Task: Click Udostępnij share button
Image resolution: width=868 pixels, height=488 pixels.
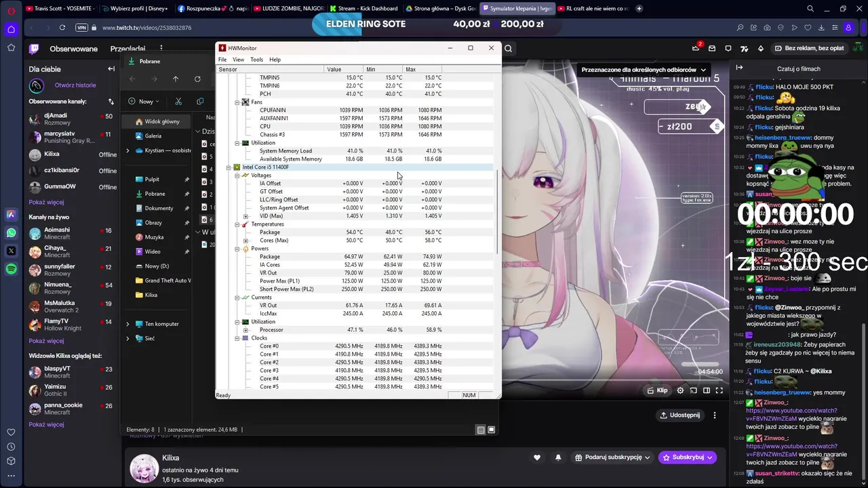Action: (x=679, y=415)
